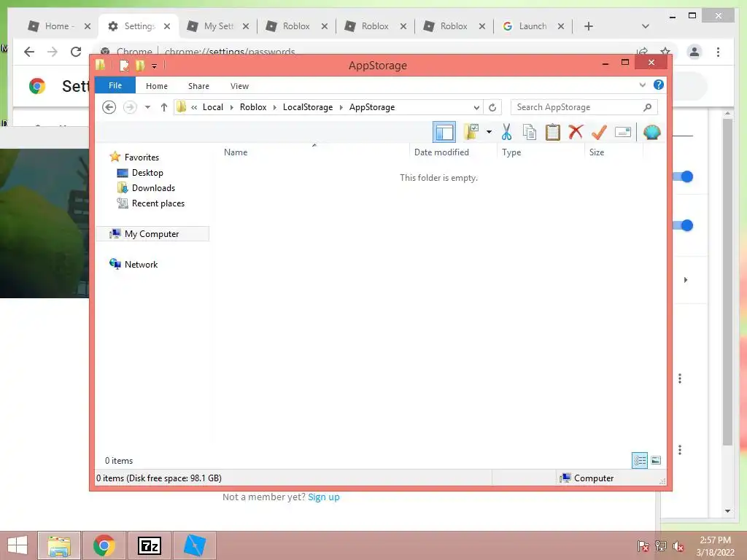Viewport: 747px width, 560px height.
Task: Open the Home ribbon tab
Action: [157, 86]
